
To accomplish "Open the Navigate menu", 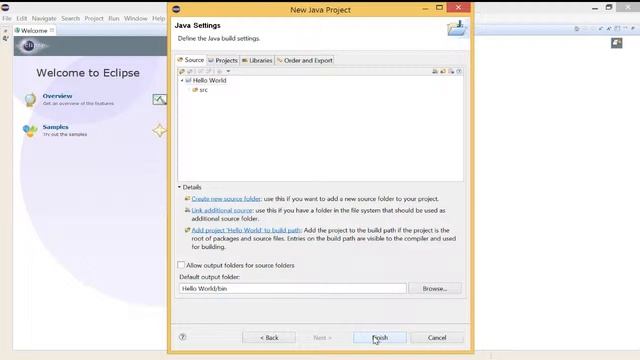I will [x=44, y=18].
